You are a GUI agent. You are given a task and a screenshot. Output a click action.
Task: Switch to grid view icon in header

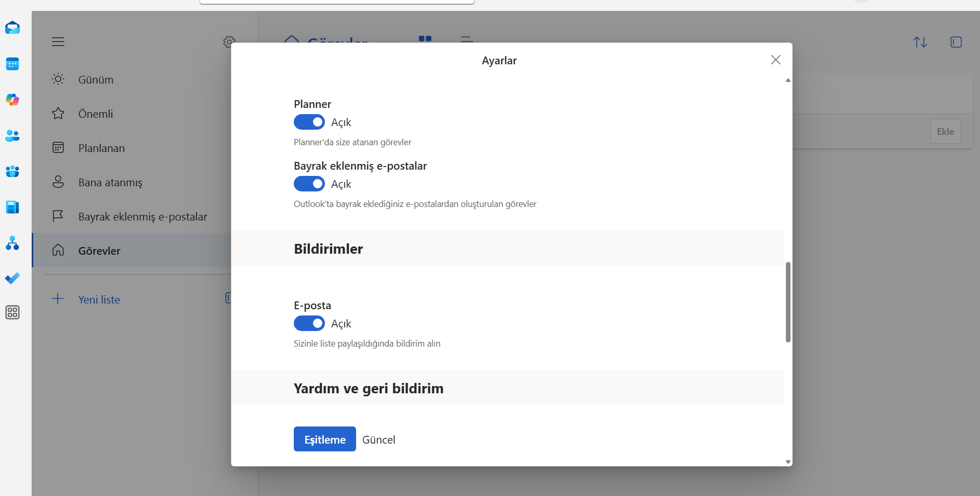425,38
